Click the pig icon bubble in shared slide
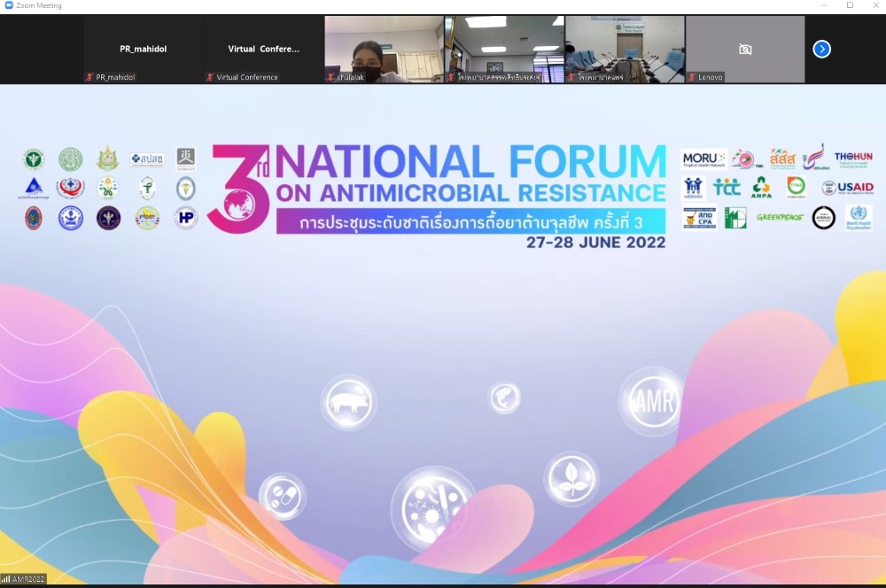 pyautogui.click(x=348, y=402)
